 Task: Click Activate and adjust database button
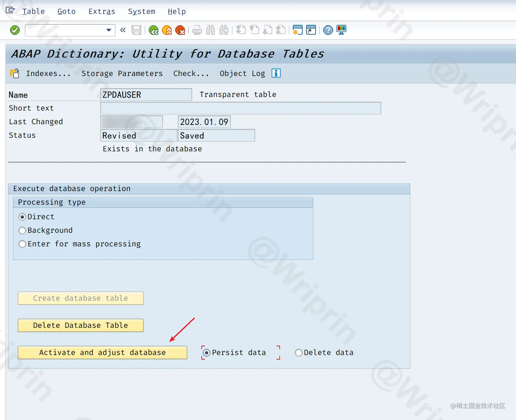[x=102, y=352]
